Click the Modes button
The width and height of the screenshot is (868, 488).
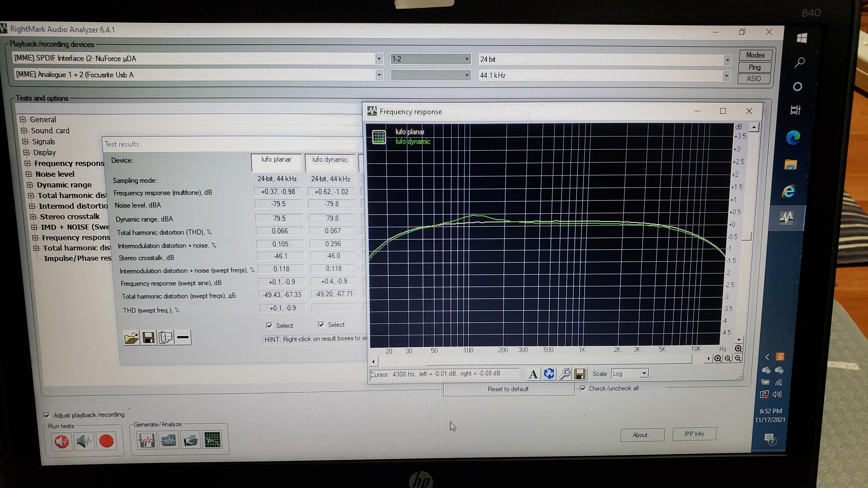pyautogui.click(x=755, y=55)
